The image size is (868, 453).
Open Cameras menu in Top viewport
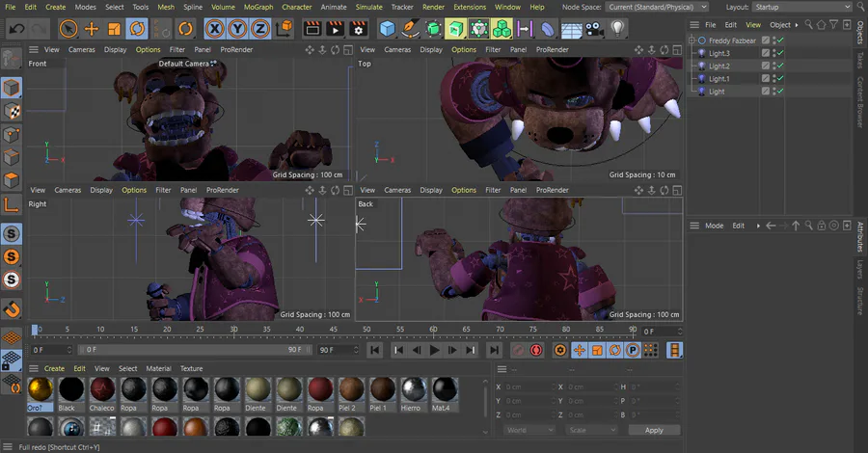click(397, 49)
